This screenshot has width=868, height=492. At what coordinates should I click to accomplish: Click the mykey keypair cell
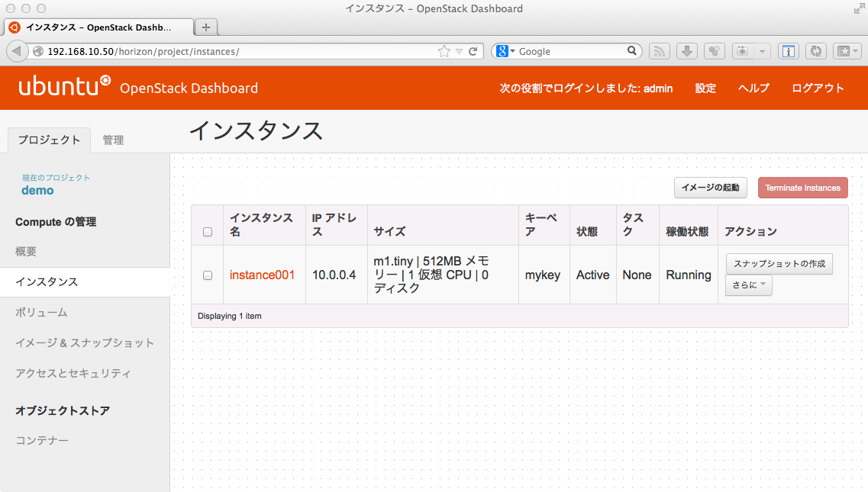pos(543,275)
